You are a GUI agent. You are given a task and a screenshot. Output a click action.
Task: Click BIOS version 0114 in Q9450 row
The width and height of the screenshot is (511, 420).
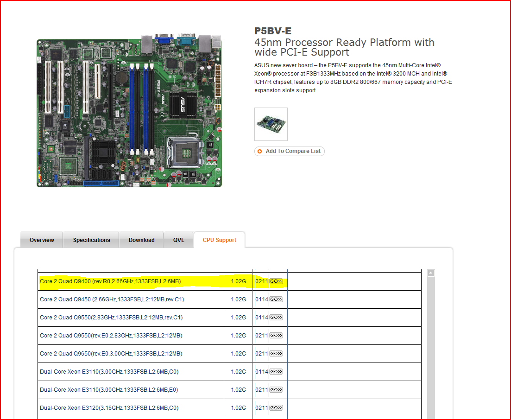pos(262,299)
